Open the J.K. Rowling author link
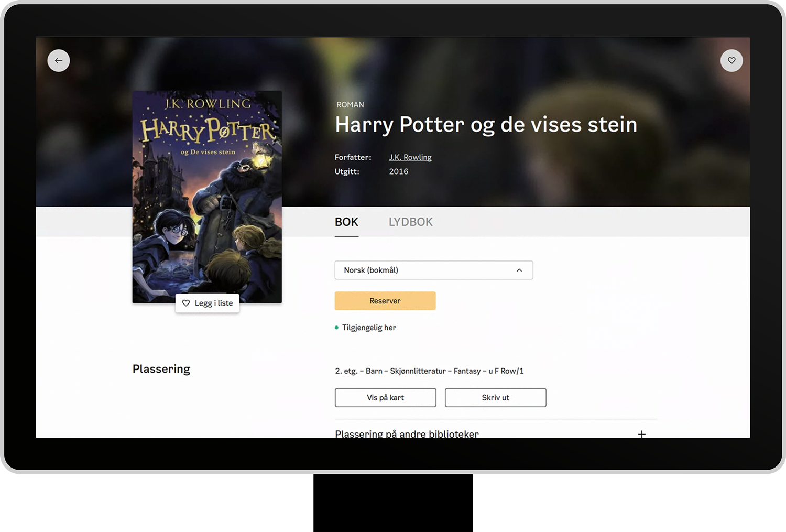The height and width of the screenshot is (532, 786). [x=410, y=157]
